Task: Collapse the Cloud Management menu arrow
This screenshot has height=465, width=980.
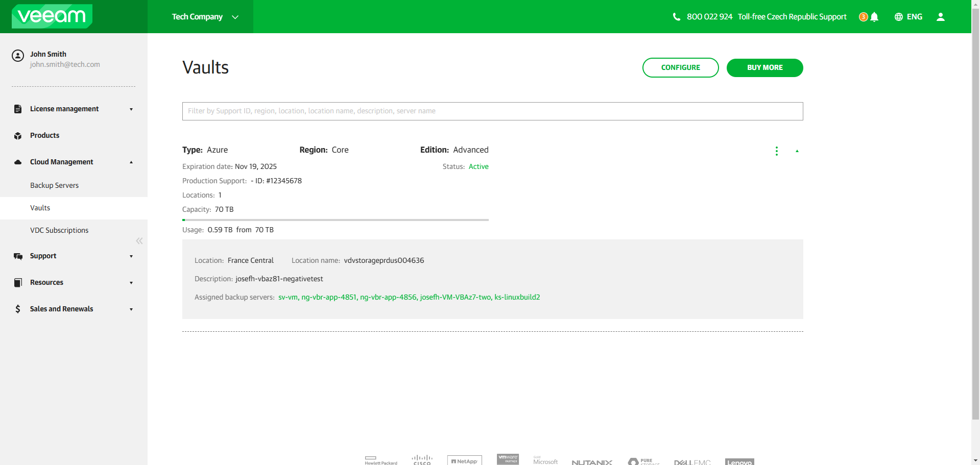Action: click(x=131, y=162)
